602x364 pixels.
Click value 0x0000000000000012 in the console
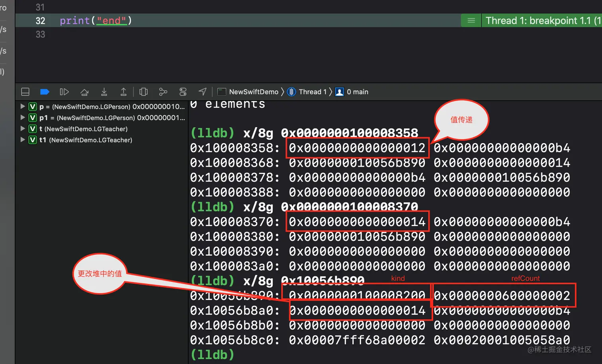coord(357,148)
